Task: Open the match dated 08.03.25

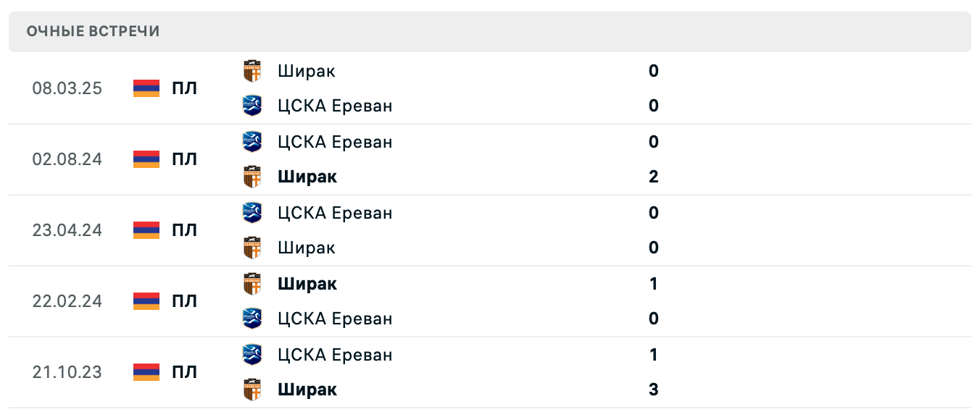Action: 67,88
